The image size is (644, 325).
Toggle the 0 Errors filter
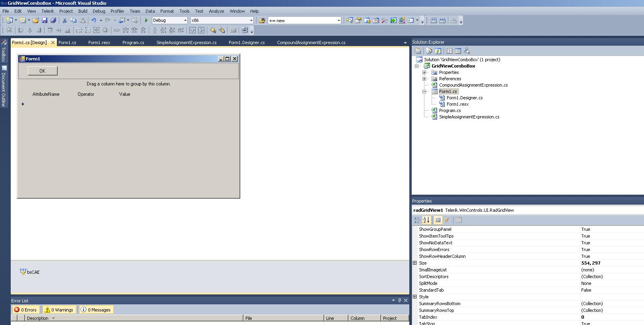coord(25,310)
